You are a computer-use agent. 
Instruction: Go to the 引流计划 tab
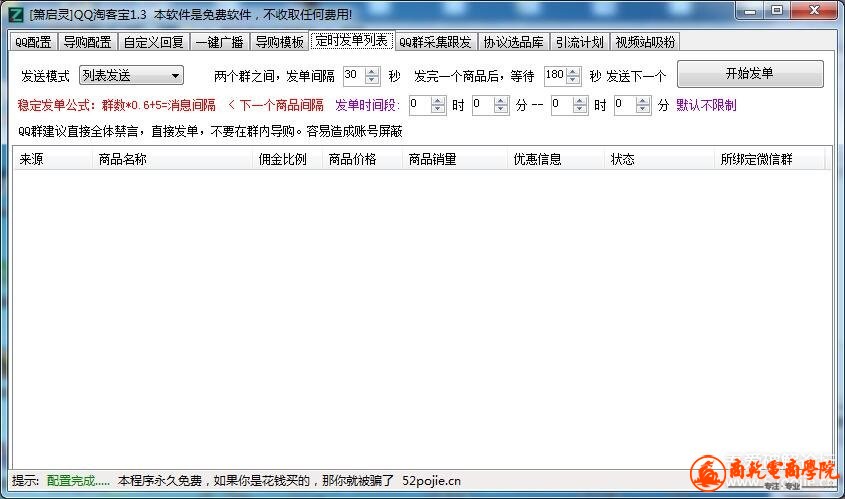[579, 42]
